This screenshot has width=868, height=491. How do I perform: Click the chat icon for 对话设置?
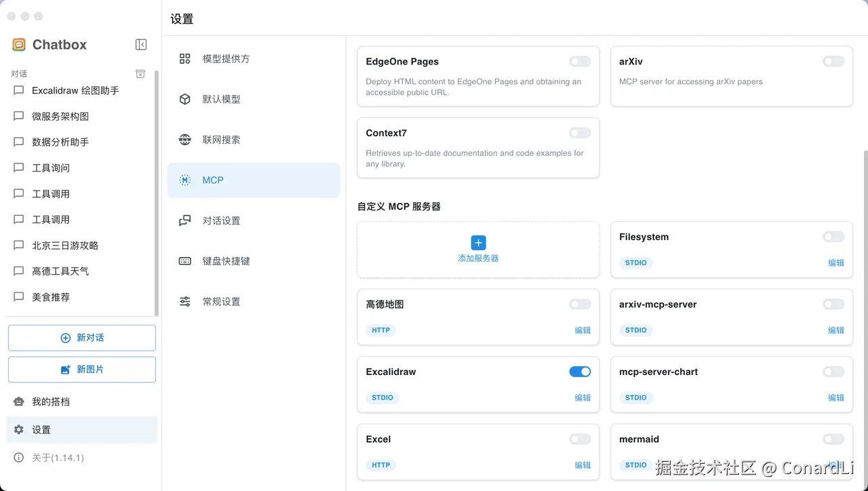(184, 220)
